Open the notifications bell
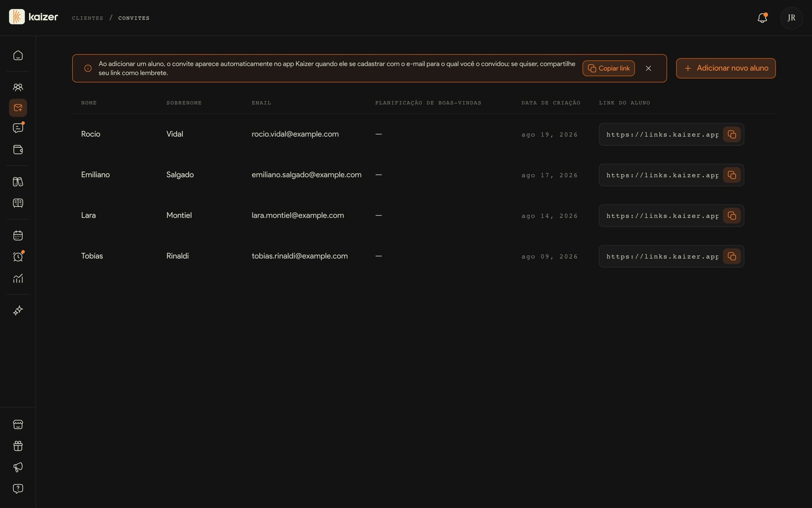Image resolution: width=812 pixels, height=508 pixels. (x=762, y=18)
